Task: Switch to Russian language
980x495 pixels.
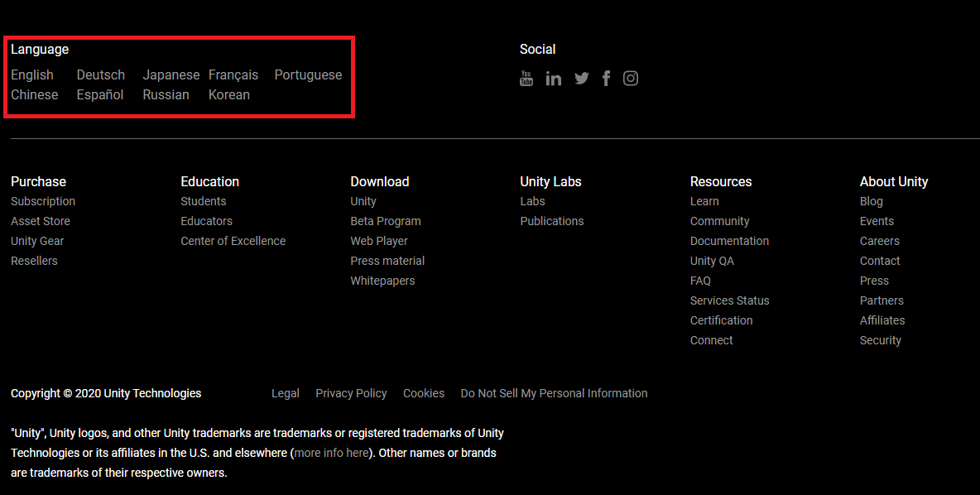Action: 166,95
